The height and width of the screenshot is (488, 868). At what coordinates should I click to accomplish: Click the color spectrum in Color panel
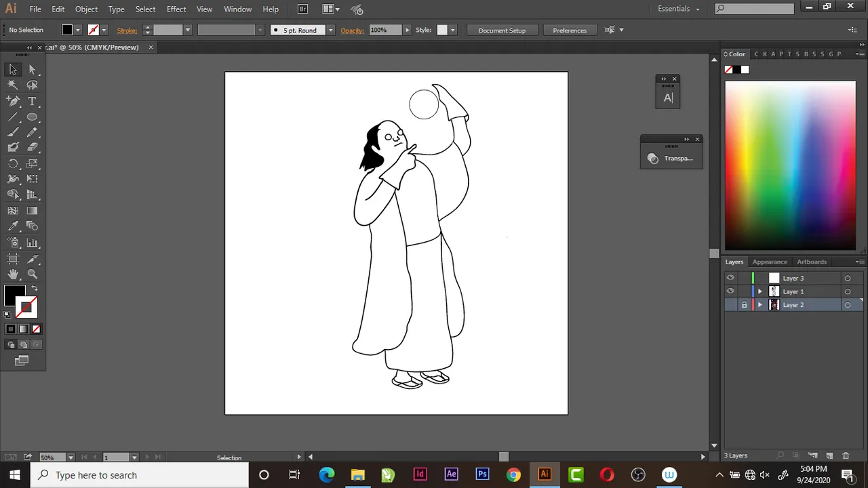coord(790,166)
